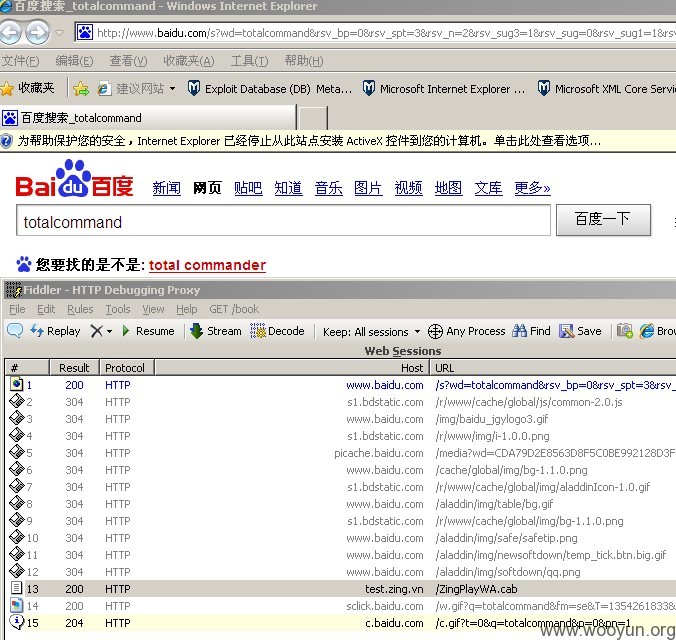Image resolution: width=676 pixels, height=640 pixels.
Task: Select session 13 test.zing.vn row
Action: (340, 589)
